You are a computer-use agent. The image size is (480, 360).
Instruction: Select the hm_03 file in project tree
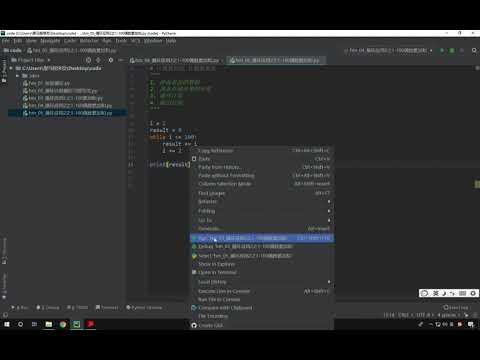tap(63, 98)
